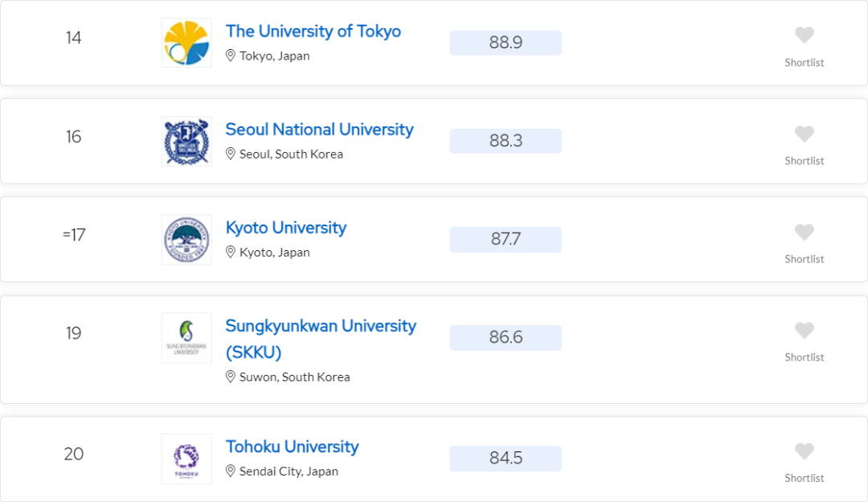Shortlist Sungkyunkwan University using the heart
The width and height of the screenshot is (868, 502).
[x=805, y=330]
